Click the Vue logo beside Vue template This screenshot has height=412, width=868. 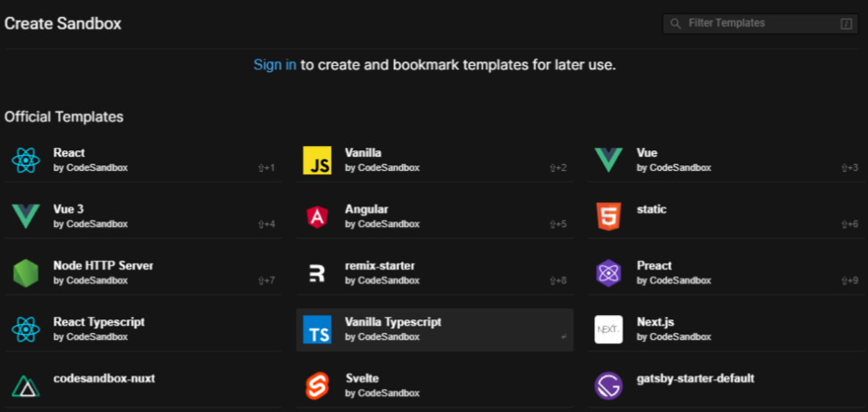[x=608, y=160]
